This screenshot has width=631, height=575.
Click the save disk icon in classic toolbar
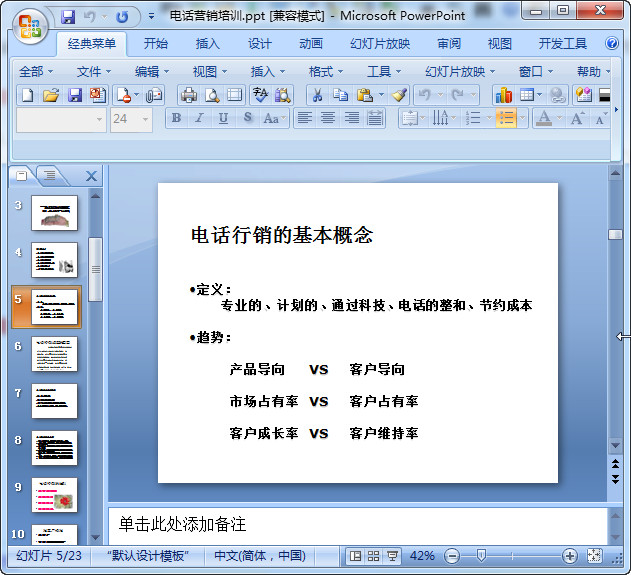tap(74, 95)
